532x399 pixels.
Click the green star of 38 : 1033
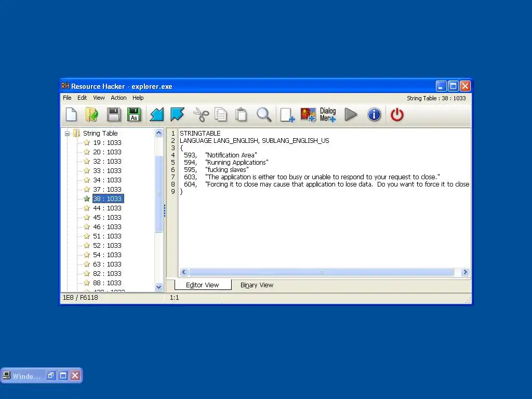[87, 198]
